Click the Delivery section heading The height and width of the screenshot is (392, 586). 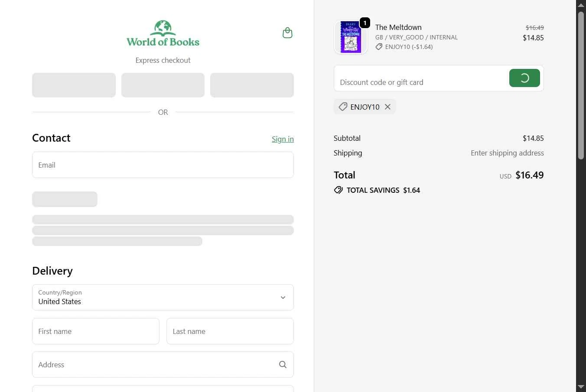[x=52, y=271]
